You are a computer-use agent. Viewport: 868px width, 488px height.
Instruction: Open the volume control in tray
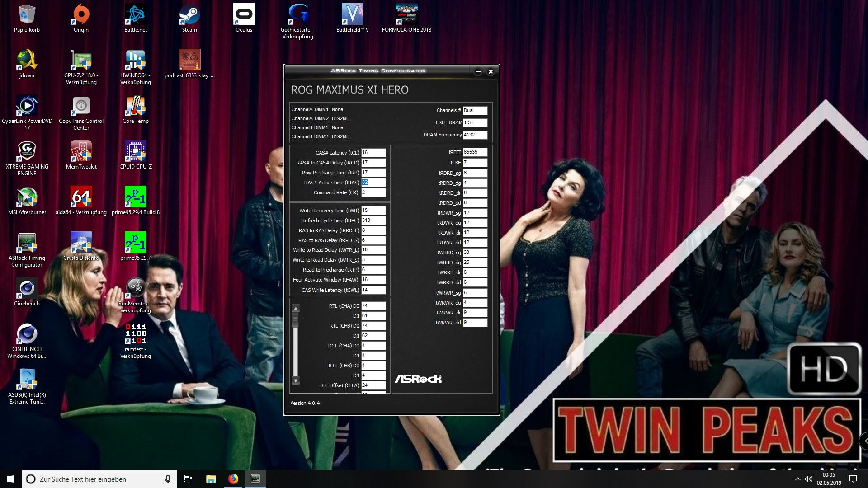(808, 479)
